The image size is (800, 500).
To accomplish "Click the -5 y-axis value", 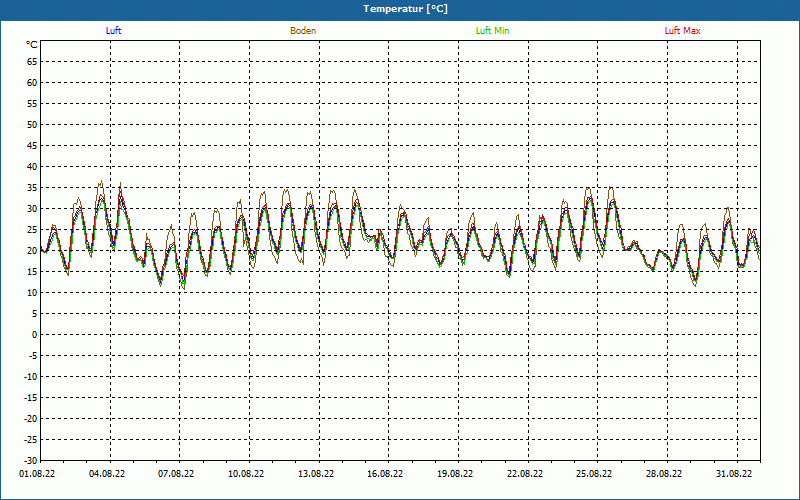I will coord(33,356).
